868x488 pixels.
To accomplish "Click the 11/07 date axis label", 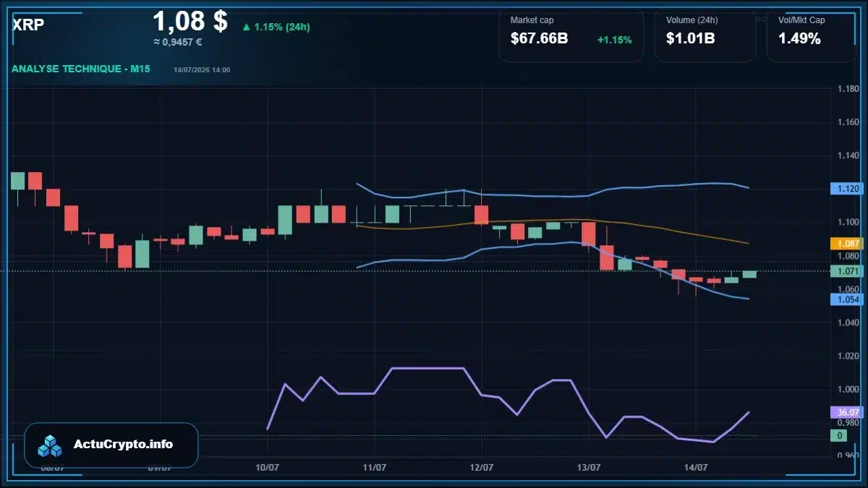I will (x=374, y=468).
